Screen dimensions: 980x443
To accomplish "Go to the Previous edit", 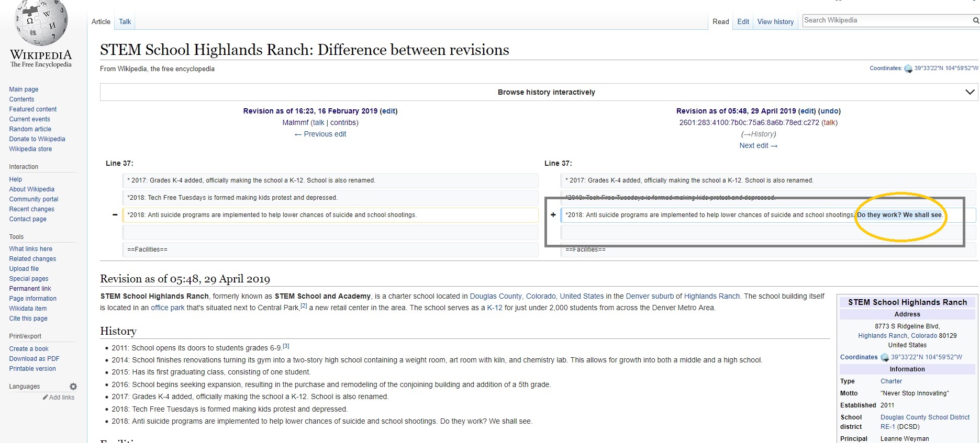I will [320, 134].
